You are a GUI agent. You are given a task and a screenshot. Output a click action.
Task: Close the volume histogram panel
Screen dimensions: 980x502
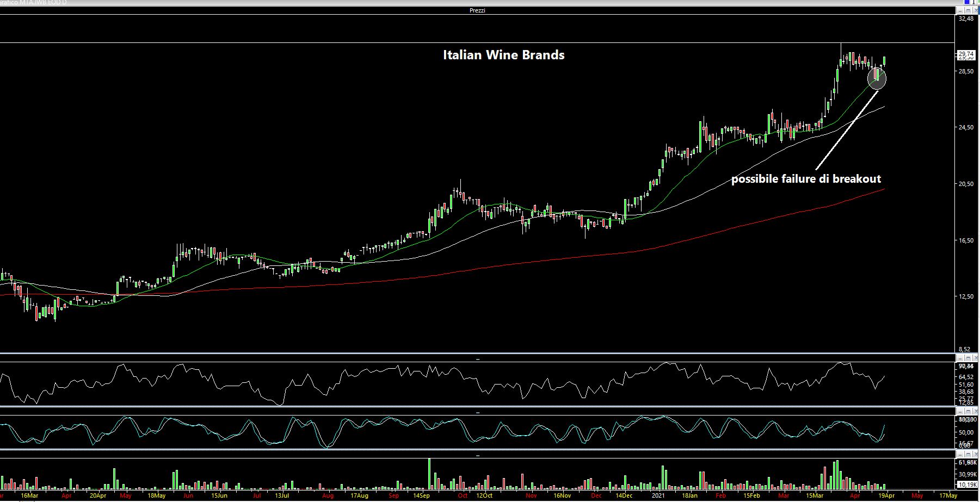point(976,454)
